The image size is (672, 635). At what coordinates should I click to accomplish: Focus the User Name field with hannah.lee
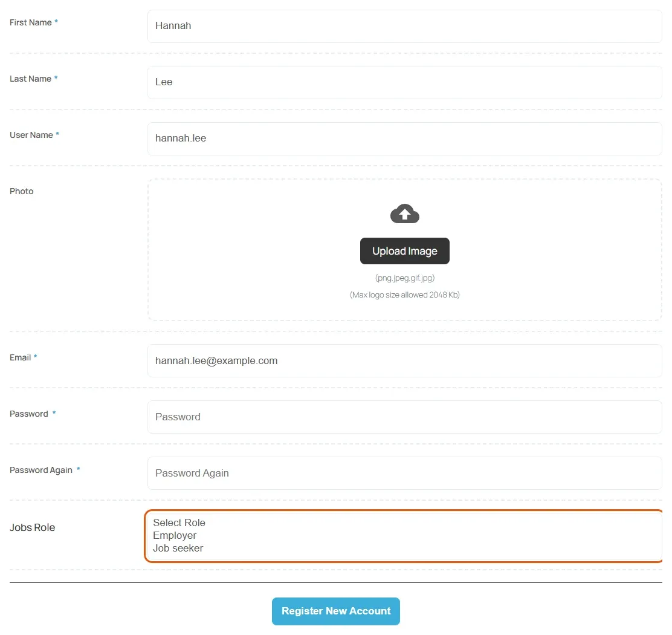404,138
